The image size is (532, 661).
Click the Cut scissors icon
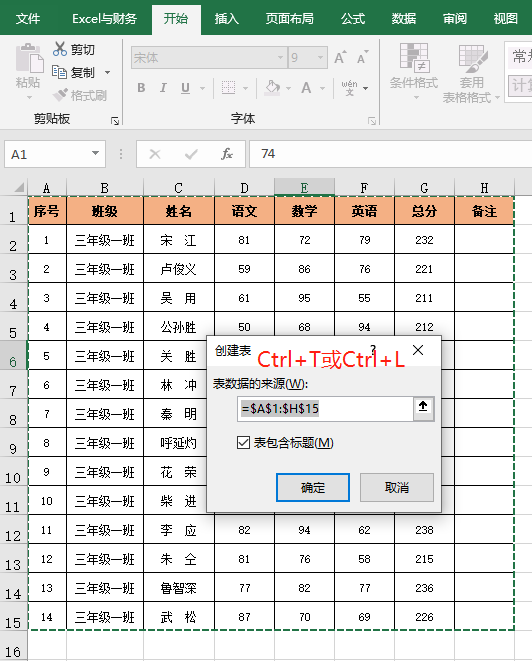pyautogui.click(x=59, y=49)
